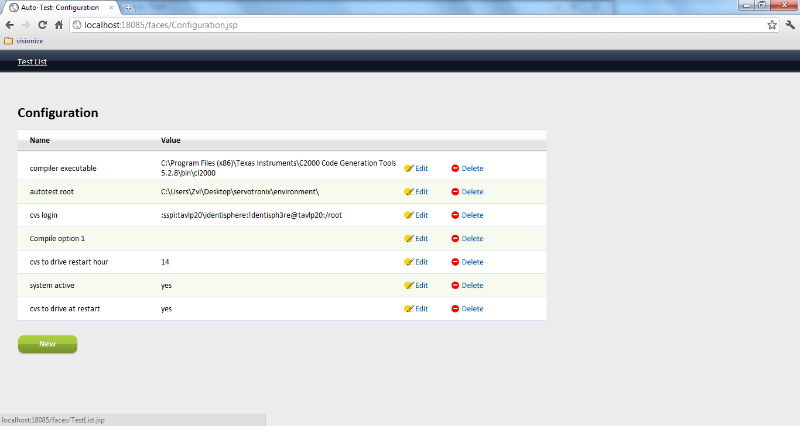Click the red delete icon for Compile option 1
The width and height of the screenshot is (800, 426).
pos(455,239)
